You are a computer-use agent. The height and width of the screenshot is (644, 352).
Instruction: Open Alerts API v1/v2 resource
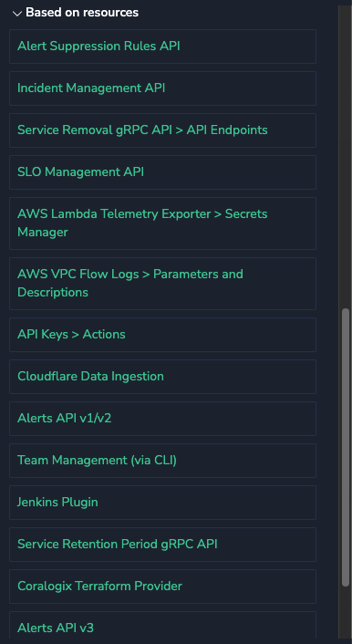(x=162, y=419)
